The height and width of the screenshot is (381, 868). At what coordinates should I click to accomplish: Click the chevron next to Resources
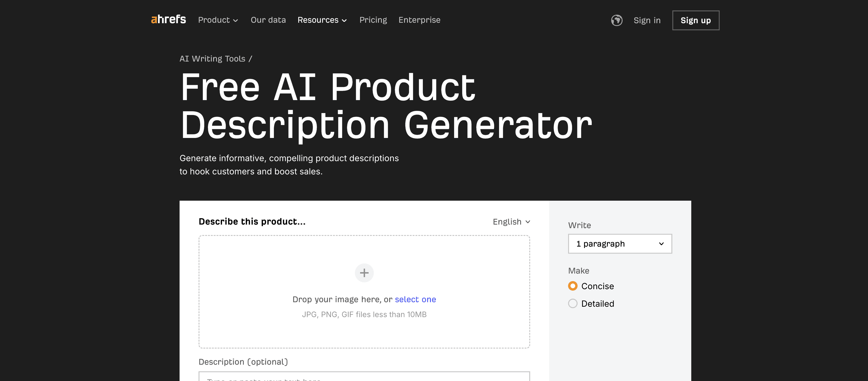click(x=344, y=20)
